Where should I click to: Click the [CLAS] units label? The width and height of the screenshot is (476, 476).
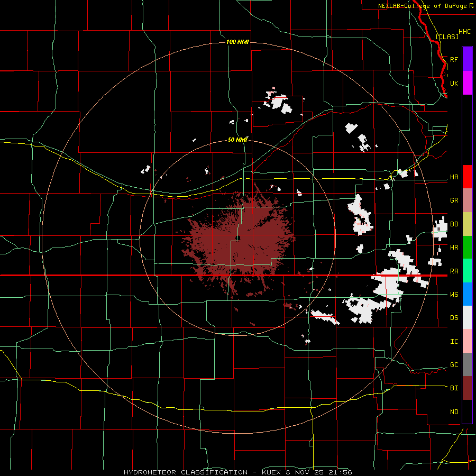(447, 36)
